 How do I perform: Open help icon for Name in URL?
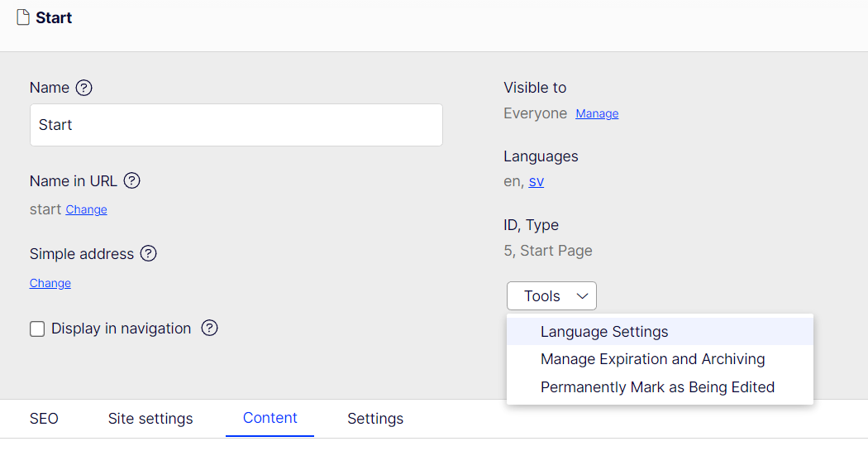(131, 180)
